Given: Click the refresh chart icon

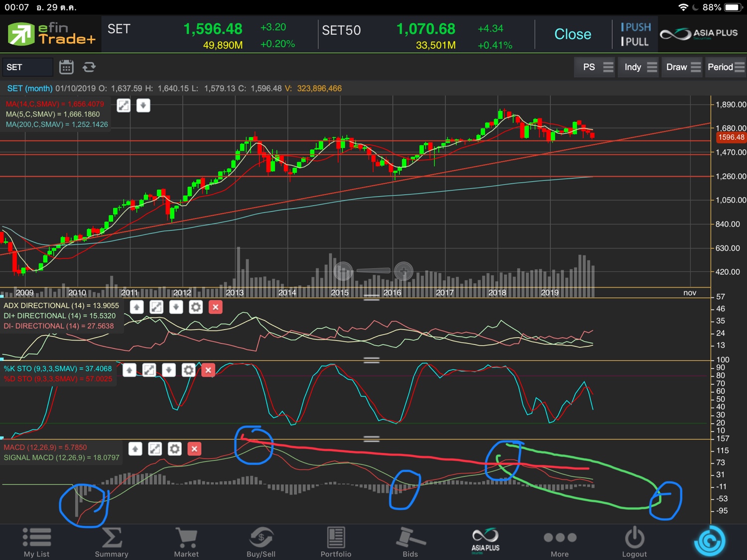Looking at the screenshot, I should [x=89, y=67].
